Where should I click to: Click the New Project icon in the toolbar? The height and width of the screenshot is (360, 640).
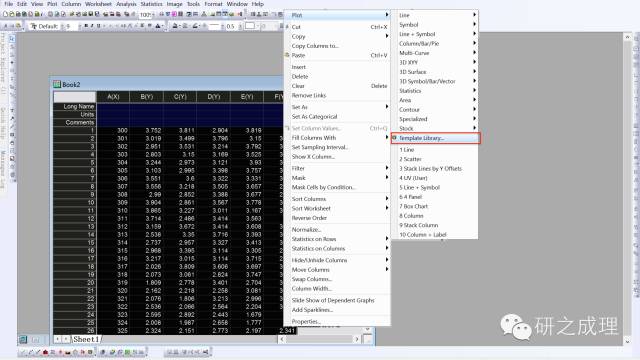(x=5, y=14)
